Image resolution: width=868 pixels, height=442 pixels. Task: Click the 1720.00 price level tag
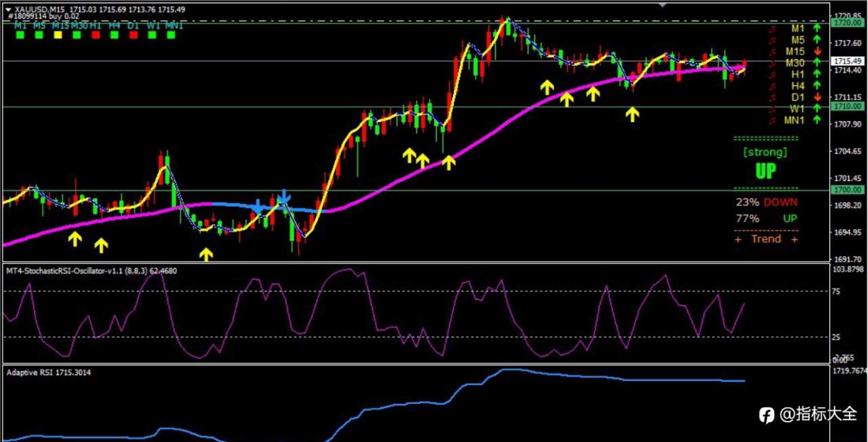pyautogui.click(x=848, y=22)
